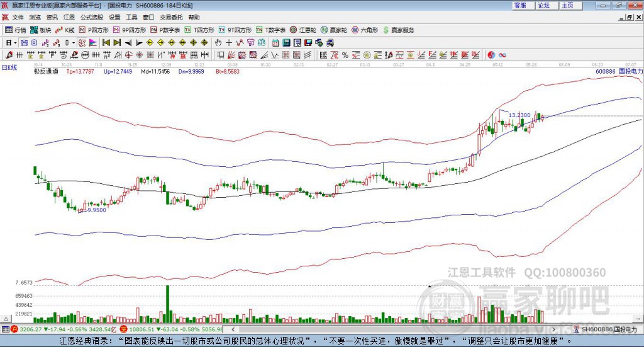Open the 浏览 menu
Screen dimensions: 644x347
(35, 17)
